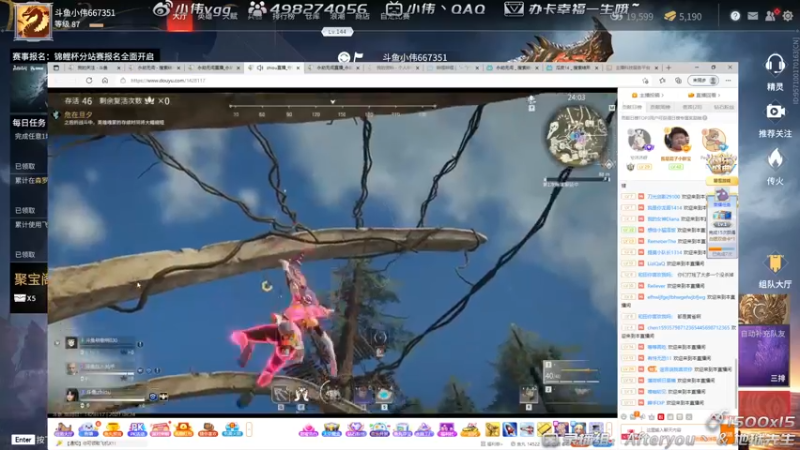Click the 传火 flame icon
This screenshot has width=800, height=450.
click(775, 159)
